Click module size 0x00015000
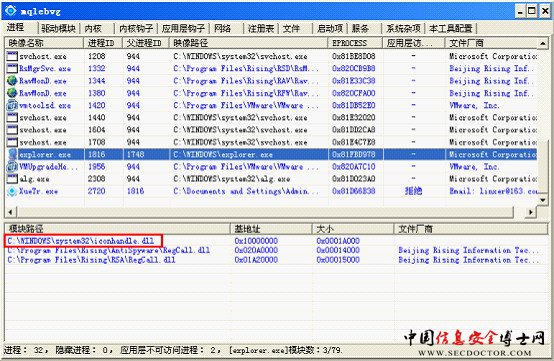 click(x=338, y=260)
